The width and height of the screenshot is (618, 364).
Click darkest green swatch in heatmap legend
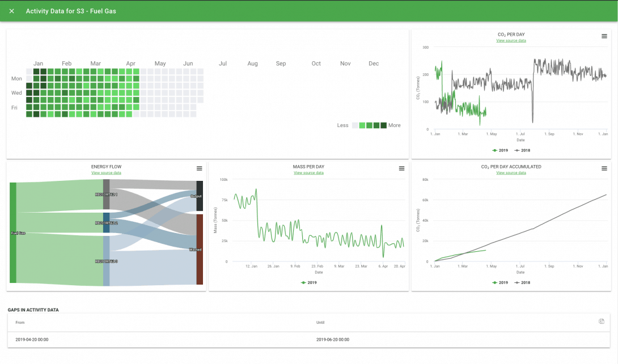click(x=383, y=125)
